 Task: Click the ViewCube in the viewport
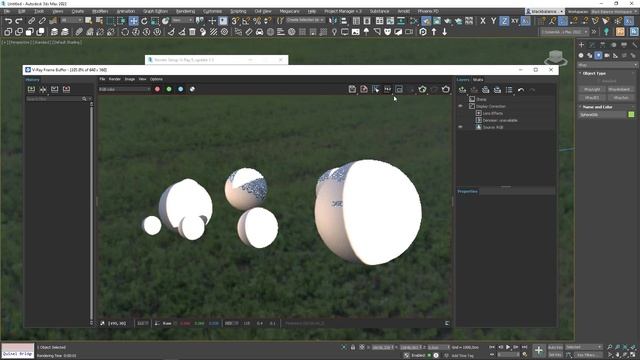click(556, 57)
